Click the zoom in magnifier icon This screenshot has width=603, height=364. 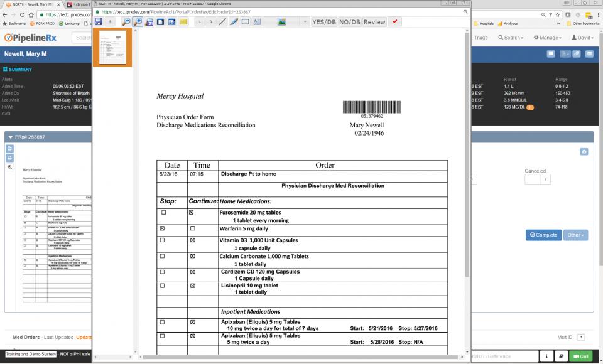point(138,22)
